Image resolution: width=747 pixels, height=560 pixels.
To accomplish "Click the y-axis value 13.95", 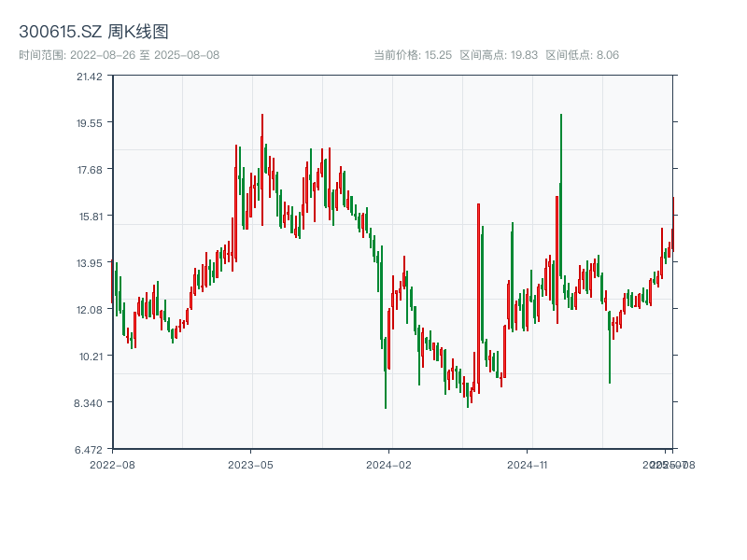I will coord(90,263).
